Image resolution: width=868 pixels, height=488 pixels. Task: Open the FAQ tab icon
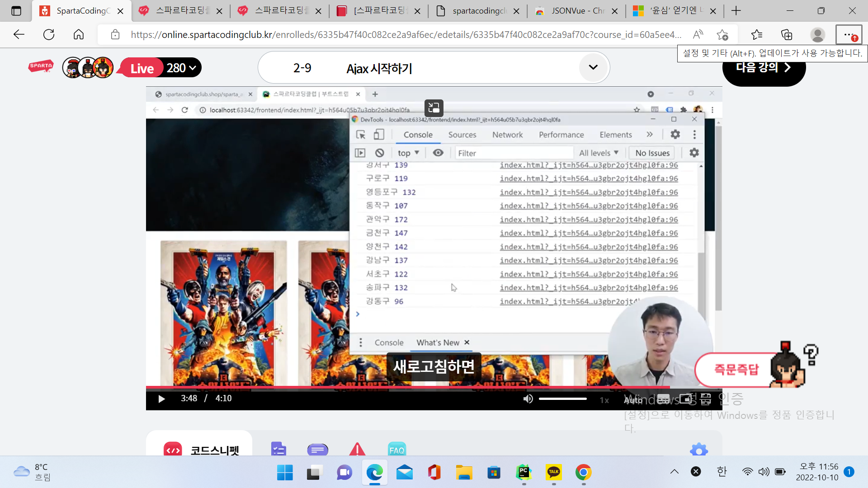tap(396, 450)
